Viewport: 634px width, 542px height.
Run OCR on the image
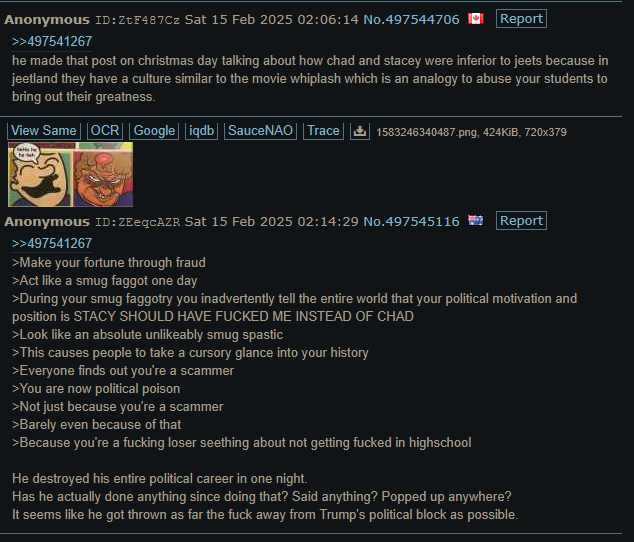point(105,131)
